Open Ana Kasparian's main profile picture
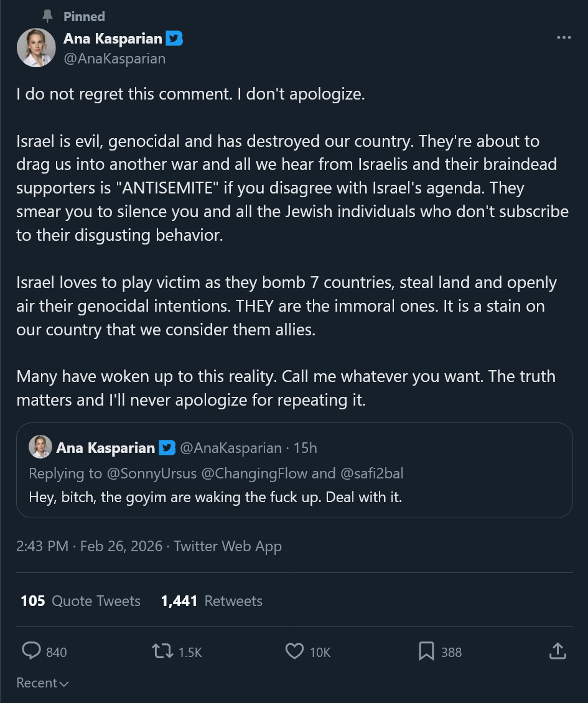588x703 pixels. [x=37, y=48]
